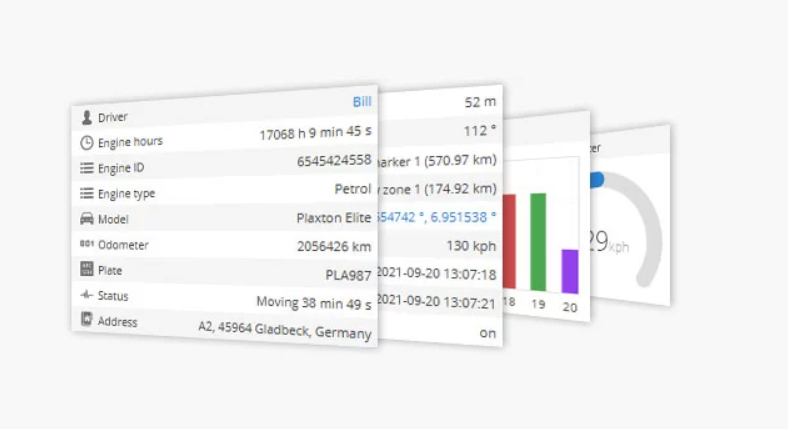The height and width of the screenshot is (429, 788).
Task: Select the green bar above 19
Action: pos(538,242)
